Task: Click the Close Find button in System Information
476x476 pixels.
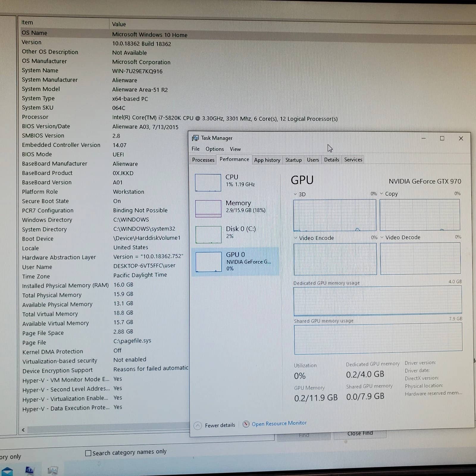Action: [360, 433]
